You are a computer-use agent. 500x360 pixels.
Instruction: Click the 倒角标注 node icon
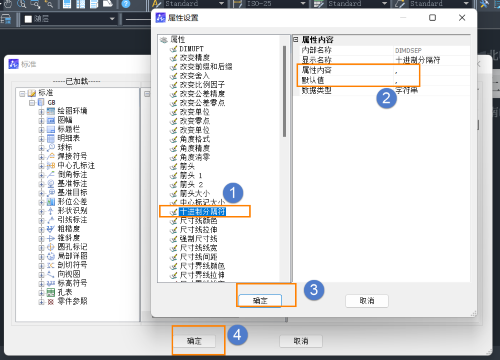pyautogui.click(x=51, y=174)
